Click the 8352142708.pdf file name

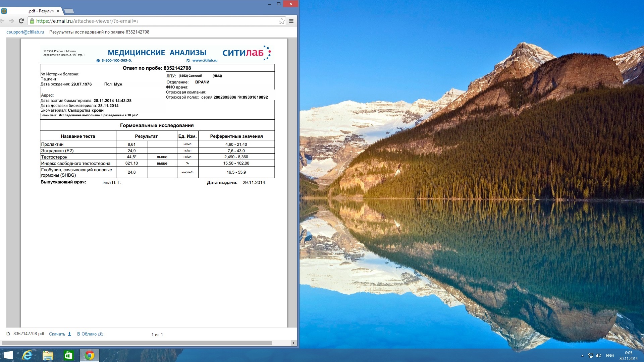29,334
